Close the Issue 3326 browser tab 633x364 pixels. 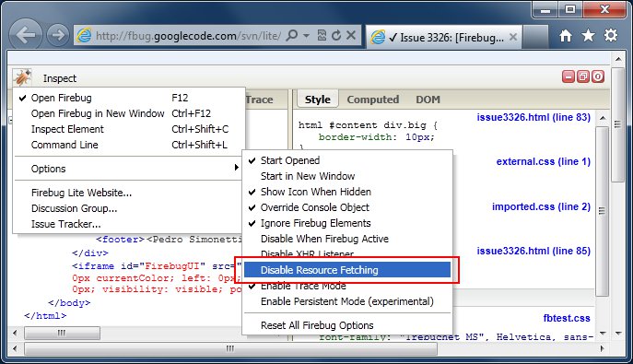click(513, 37)
